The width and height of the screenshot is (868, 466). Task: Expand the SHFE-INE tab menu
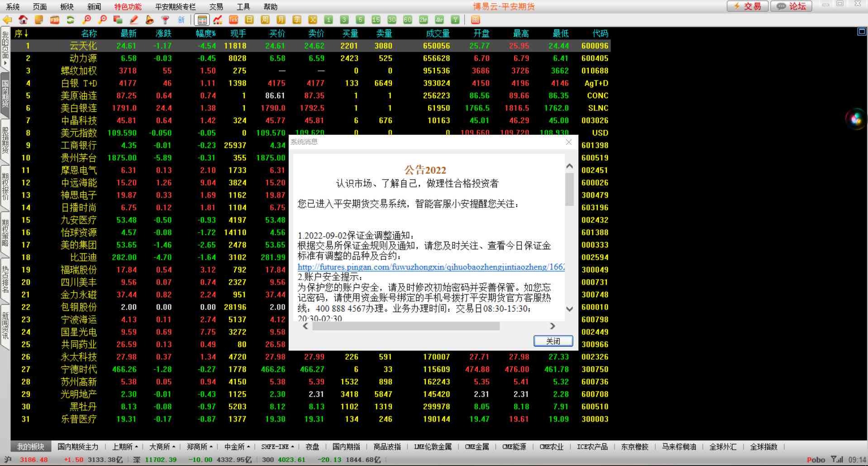[277, 447]
